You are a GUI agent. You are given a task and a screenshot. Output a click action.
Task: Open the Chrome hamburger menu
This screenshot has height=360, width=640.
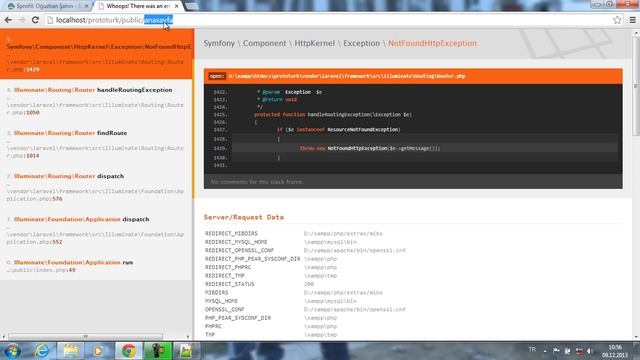tap(632, 20)
